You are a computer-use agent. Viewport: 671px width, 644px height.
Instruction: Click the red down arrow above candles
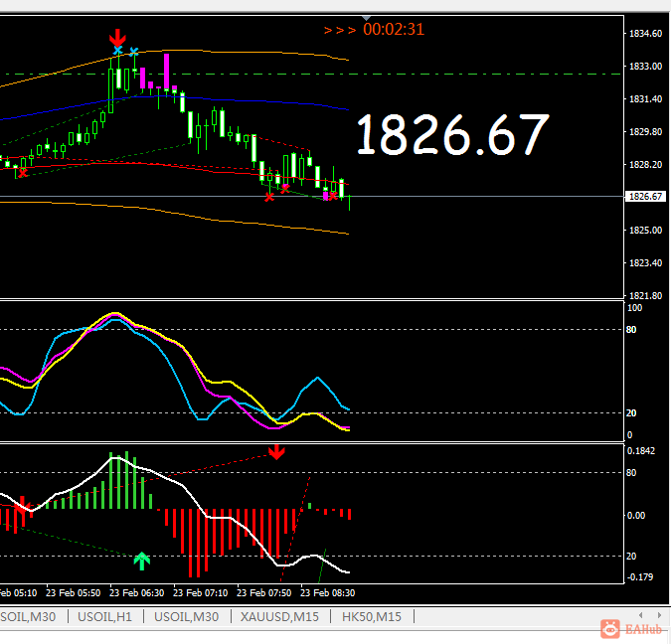pos(117,38)
